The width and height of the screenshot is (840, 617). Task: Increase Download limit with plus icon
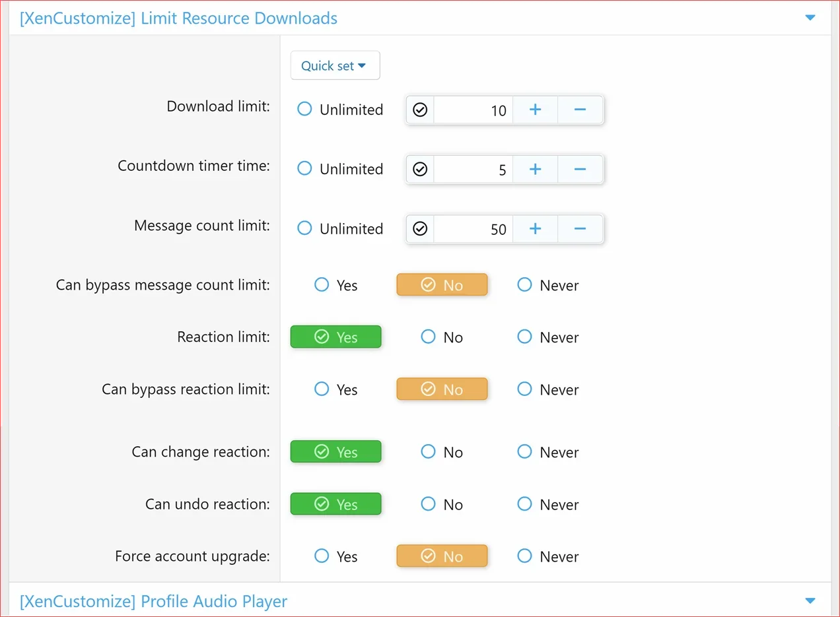[535, 110]
